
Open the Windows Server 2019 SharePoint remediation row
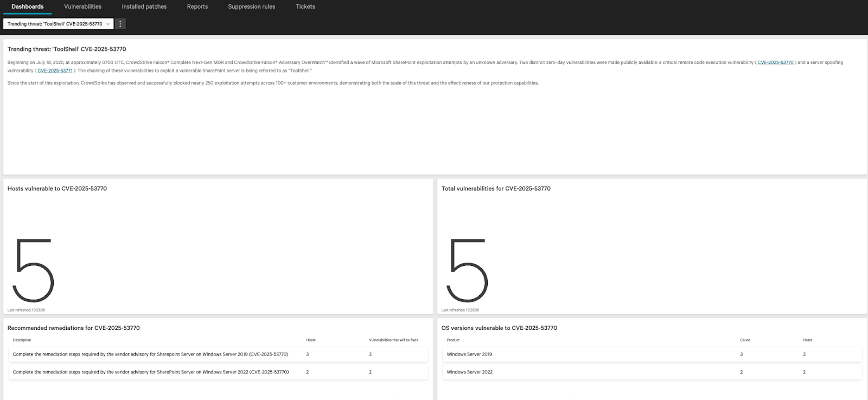[150, 354]
